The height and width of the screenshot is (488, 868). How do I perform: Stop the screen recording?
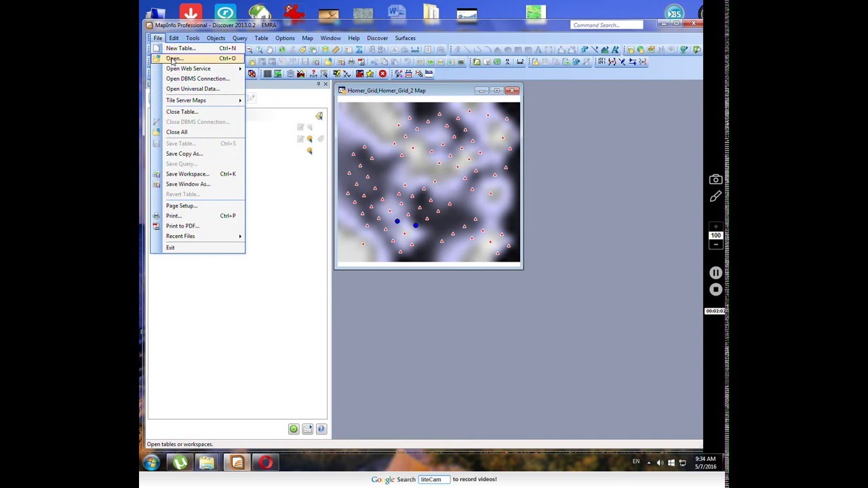[715, 289]
